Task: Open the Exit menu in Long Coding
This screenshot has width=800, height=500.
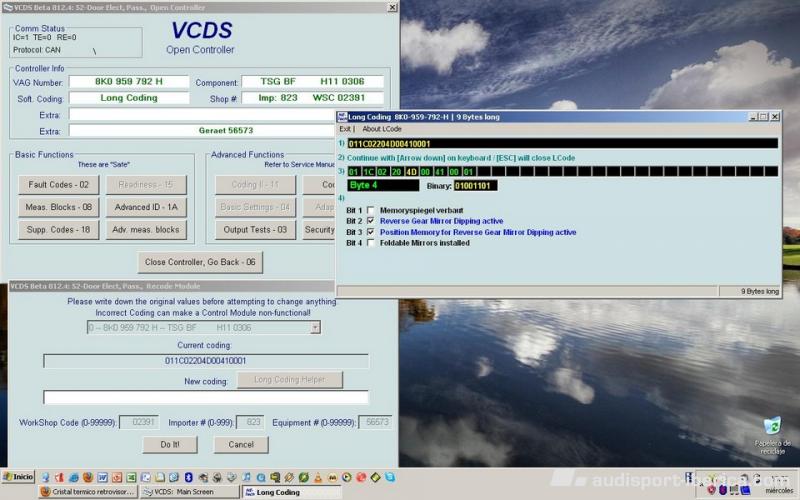Action: click(x=345, y=129)
